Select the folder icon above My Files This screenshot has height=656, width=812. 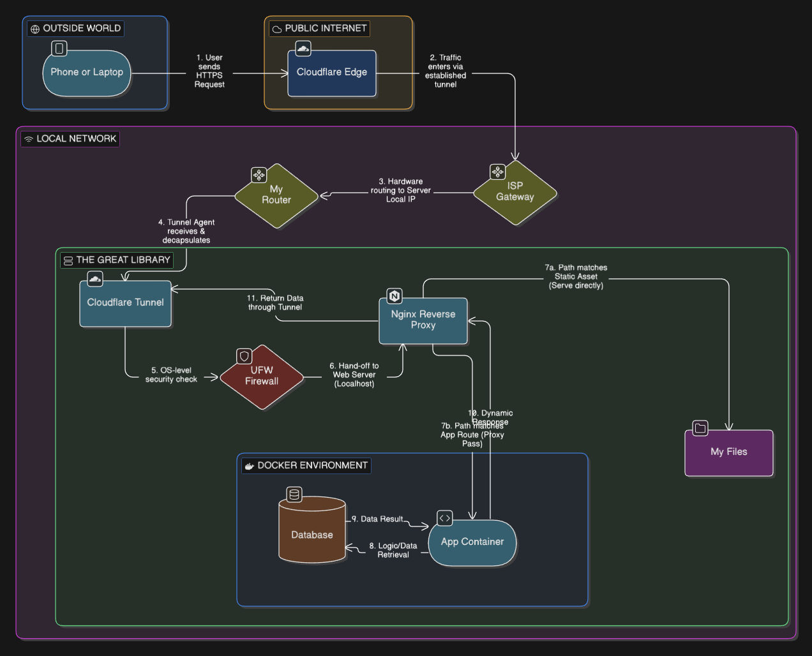click(700, 428)
